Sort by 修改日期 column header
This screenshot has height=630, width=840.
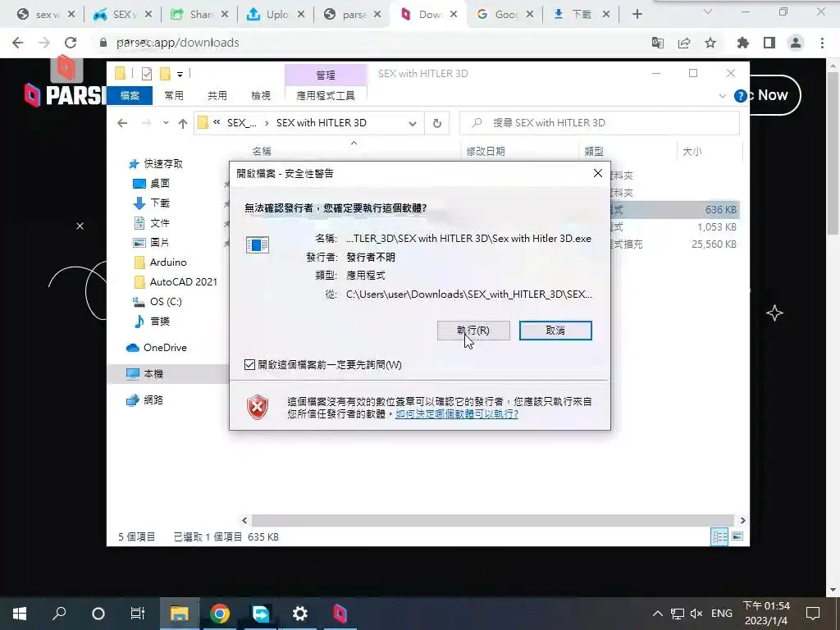486,152
